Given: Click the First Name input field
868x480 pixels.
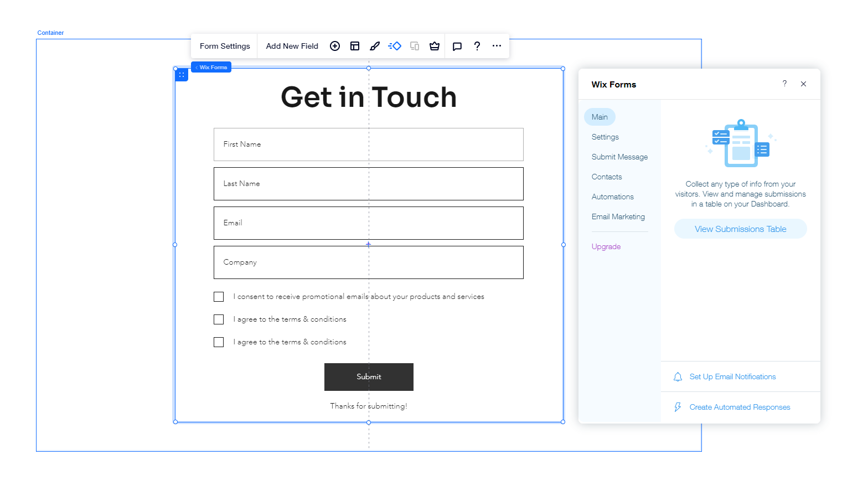Looking at the screenshot, I should coord(369,144).
